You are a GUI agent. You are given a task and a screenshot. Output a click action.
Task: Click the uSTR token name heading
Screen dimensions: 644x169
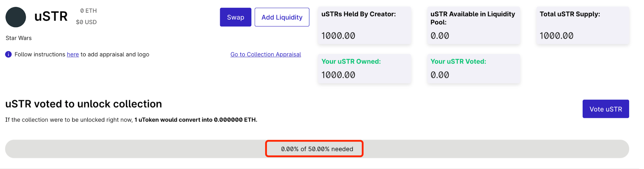pyautogui.click(x=51, y=16)
